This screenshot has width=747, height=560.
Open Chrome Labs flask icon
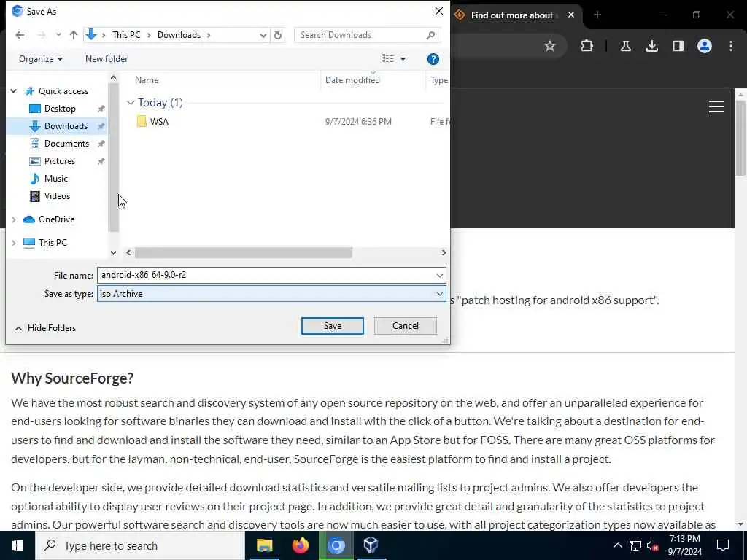click(x=625, y=46)
